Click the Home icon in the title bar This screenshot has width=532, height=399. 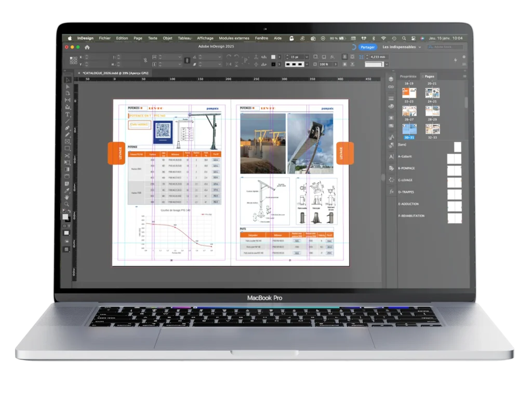coord(87,47)
